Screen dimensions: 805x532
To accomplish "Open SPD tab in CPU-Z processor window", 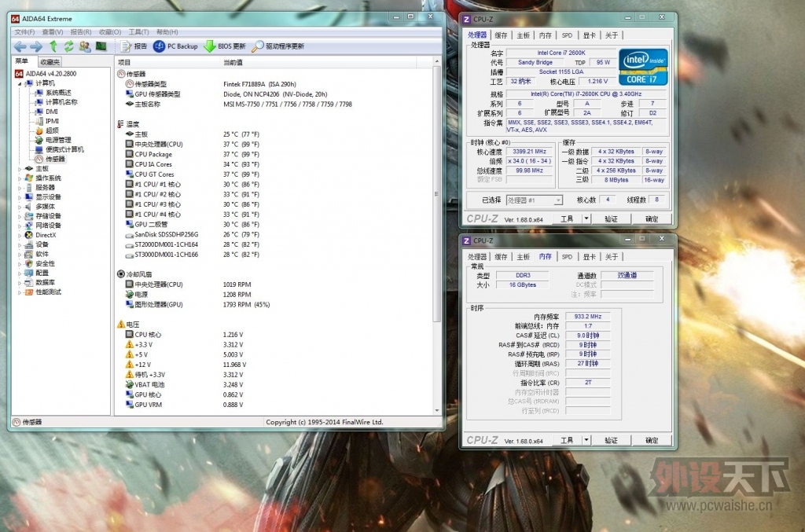I will (567, 35).
